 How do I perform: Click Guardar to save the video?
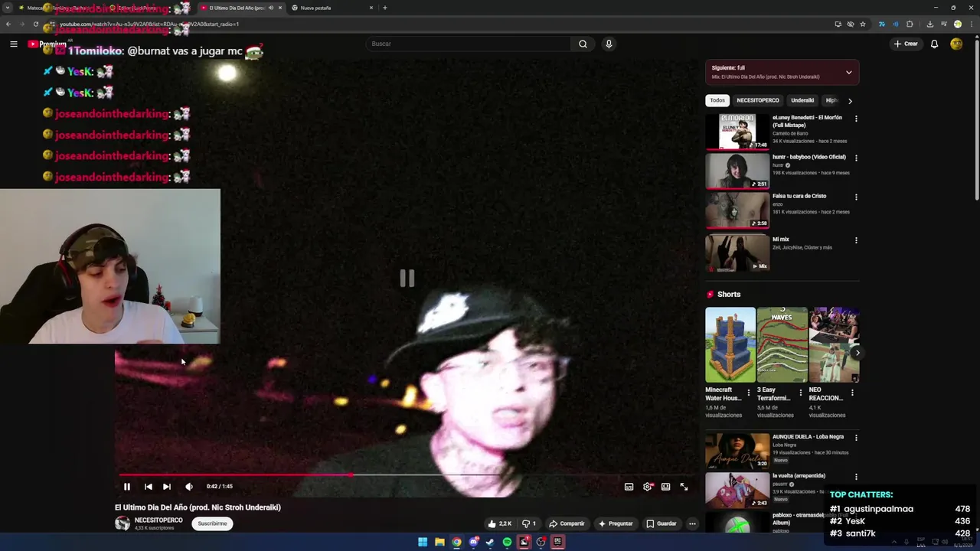(661, 523)
